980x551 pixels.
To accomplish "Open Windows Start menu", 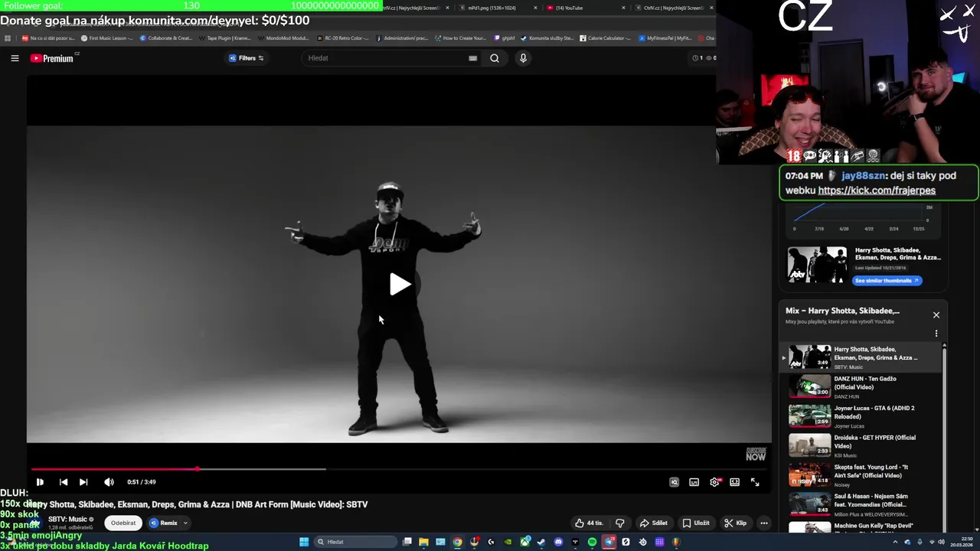I will click(304, 542).
